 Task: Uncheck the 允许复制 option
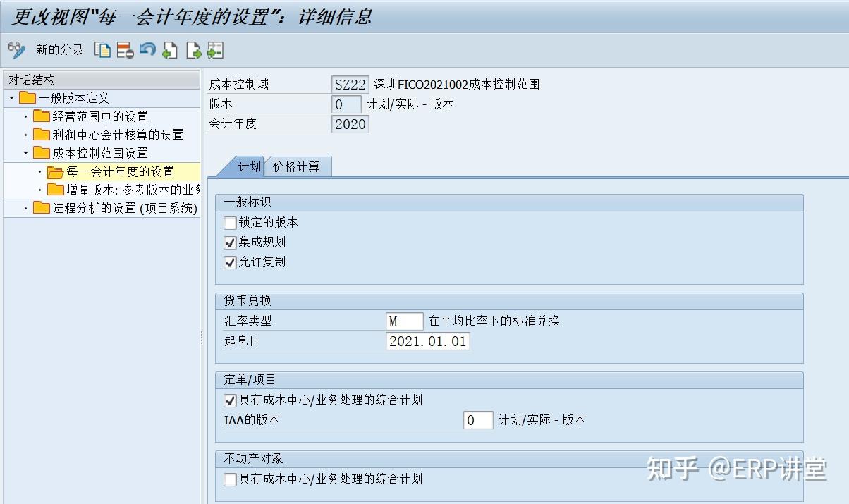pos(230,262)
